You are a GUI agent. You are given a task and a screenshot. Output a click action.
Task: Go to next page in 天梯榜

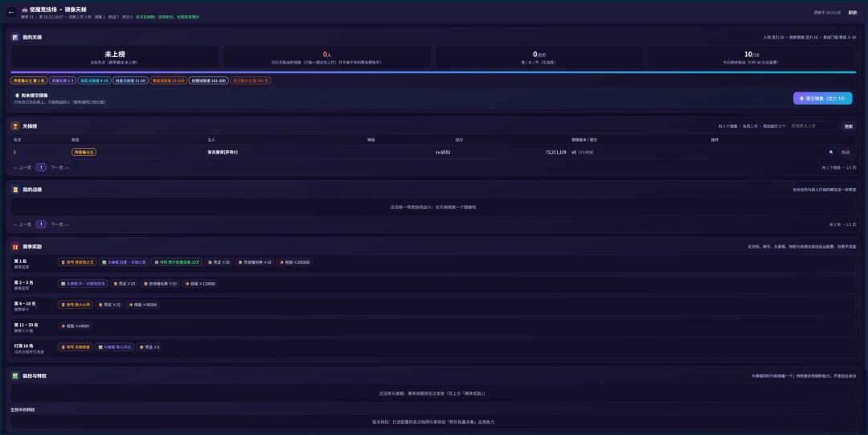point(59,167)
